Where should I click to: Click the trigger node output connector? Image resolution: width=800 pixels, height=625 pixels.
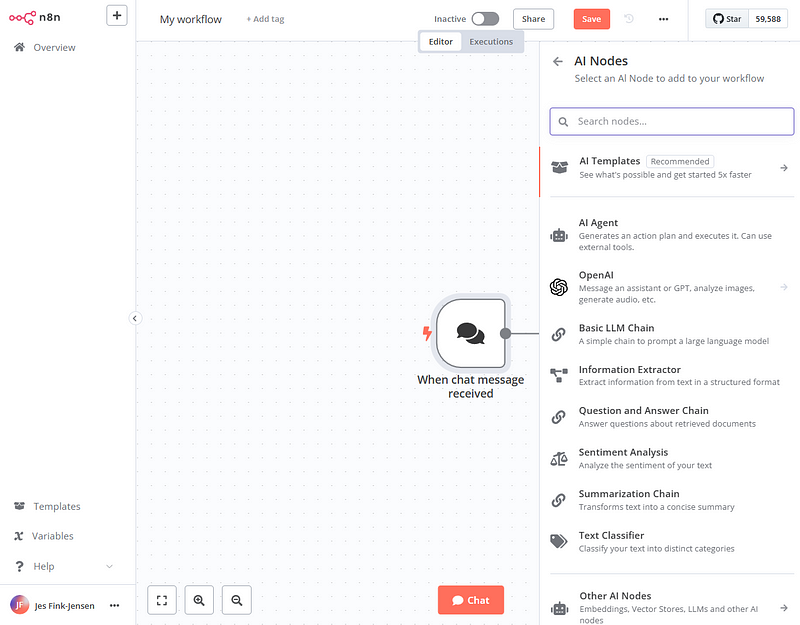tap(505, 333)
